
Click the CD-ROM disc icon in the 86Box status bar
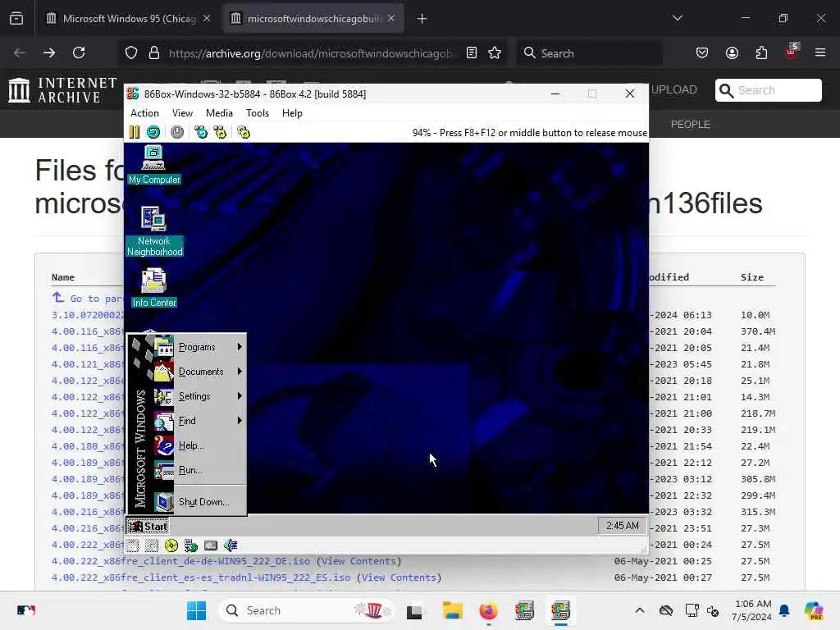tap(171, 546)
